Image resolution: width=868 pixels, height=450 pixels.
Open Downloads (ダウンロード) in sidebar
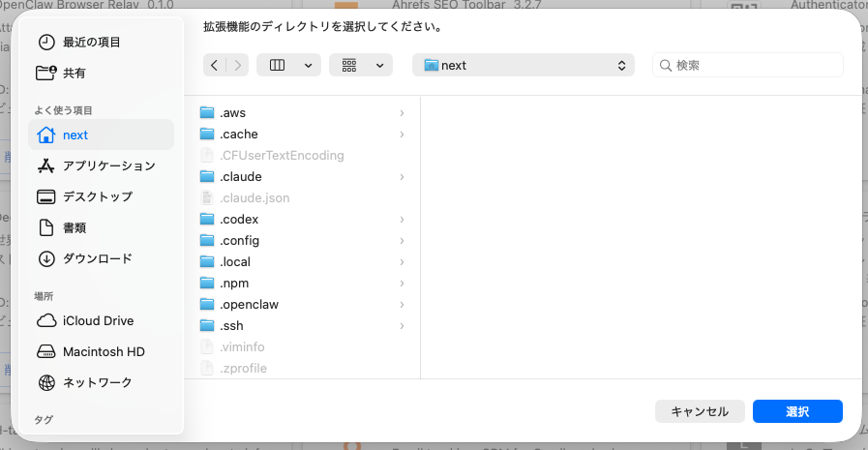(97, 259)
